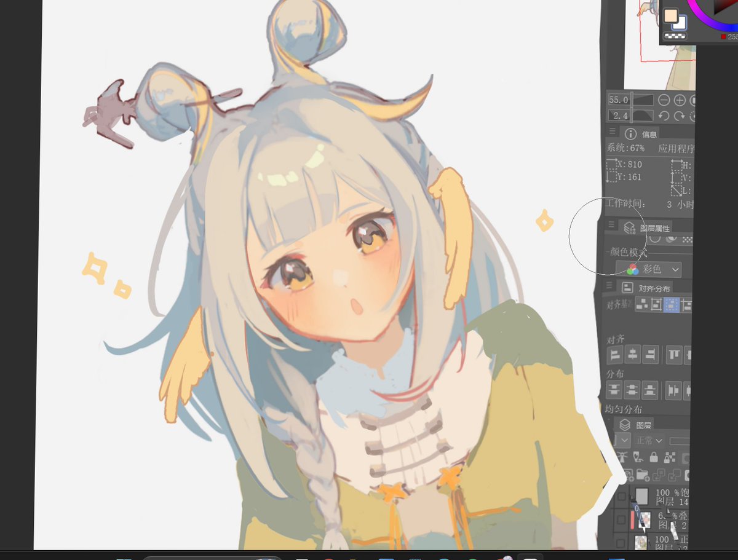Click first 对齐基准 alignment reference icon
Image resolution: width=738 pixels, height=560 pixels.
[642, 304]
